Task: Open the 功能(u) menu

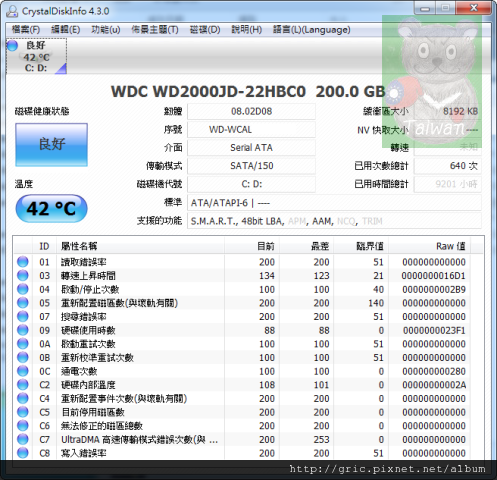Action: coord(106,30)
